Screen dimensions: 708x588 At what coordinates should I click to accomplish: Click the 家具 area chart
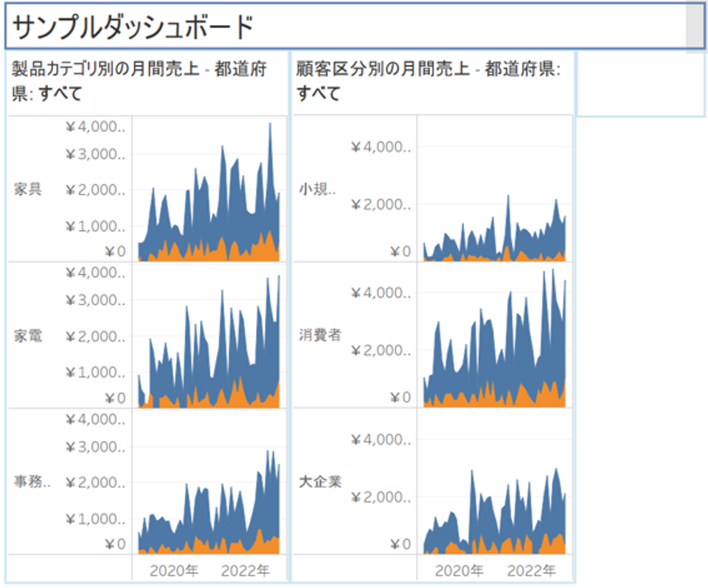209,189
